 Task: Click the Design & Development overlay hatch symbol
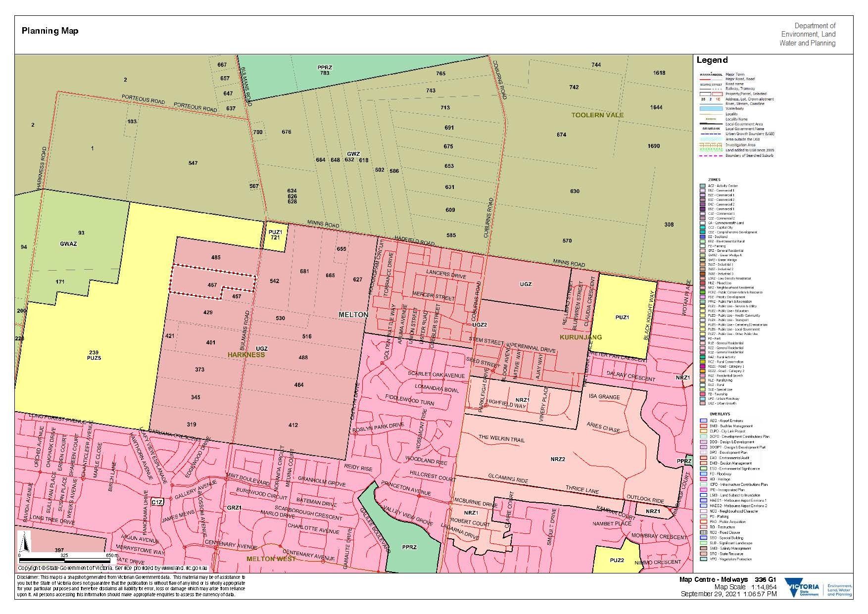tap(703, 442)
